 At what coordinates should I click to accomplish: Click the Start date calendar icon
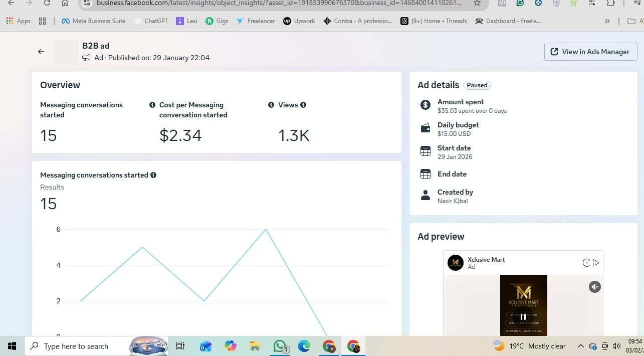425,151
